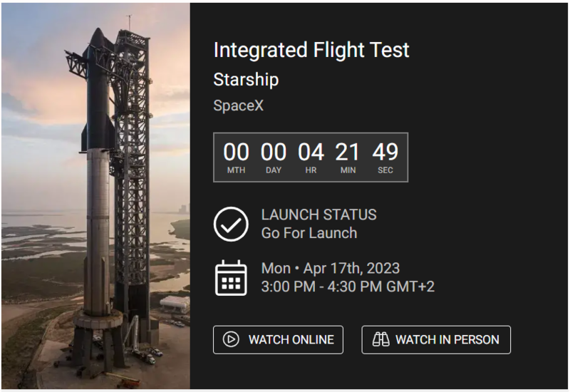Click the launch status checkmark icon

point(231,224)
